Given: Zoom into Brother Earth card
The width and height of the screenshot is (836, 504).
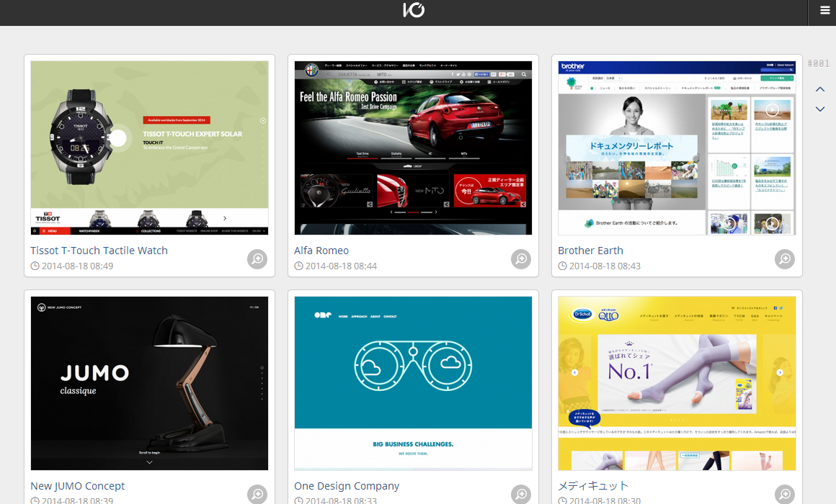Looking at the screenshot, I should 785,259.
